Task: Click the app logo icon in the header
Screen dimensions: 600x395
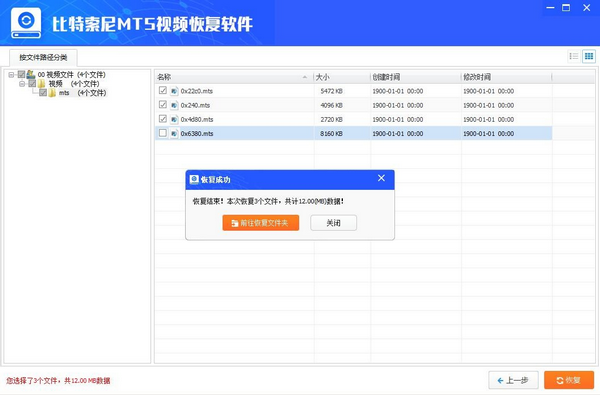Action: (26, 23)
